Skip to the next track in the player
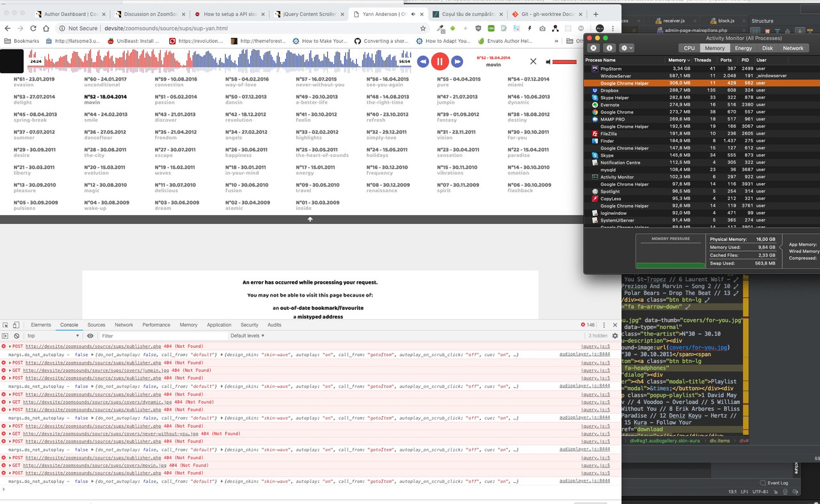This screenshot has width=820, height=504. click(x=457, y=61)
